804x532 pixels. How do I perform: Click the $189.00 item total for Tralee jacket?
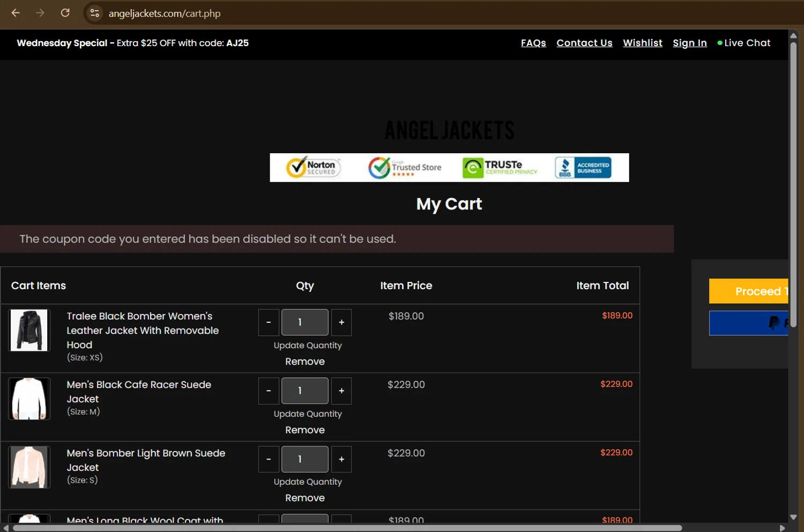(617, 316)
